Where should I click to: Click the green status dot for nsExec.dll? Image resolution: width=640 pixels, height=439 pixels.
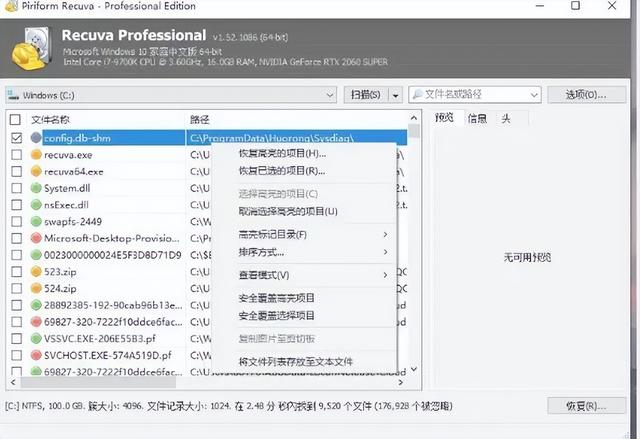pos(36,205)
